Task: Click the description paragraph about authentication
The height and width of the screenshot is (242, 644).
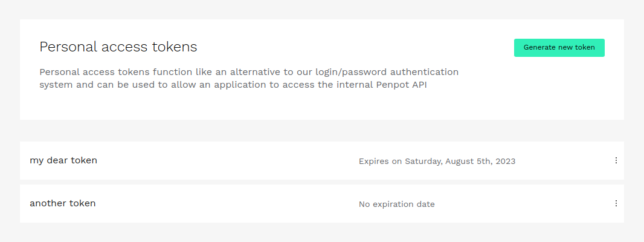Action: pos(249,78)
